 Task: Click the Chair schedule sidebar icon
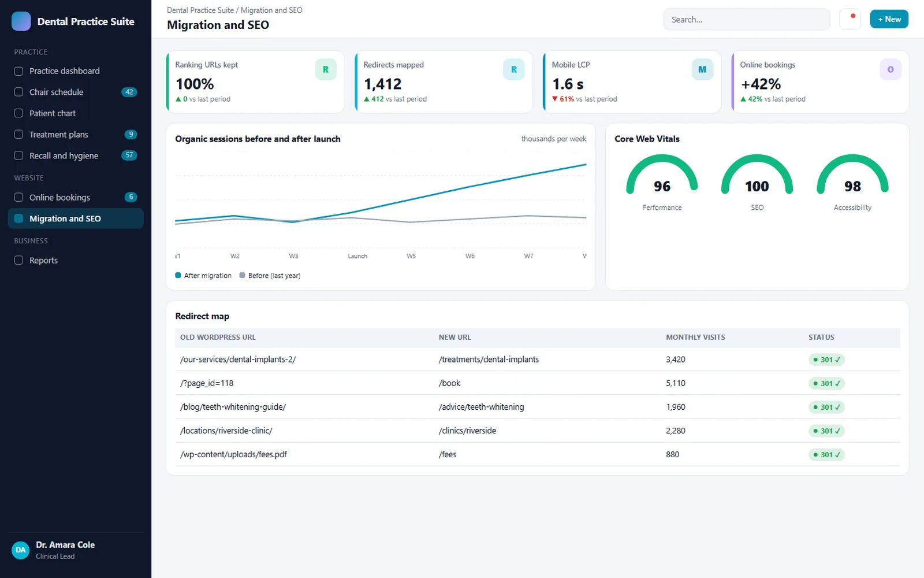pyautogui.click(x=18, y=92)
